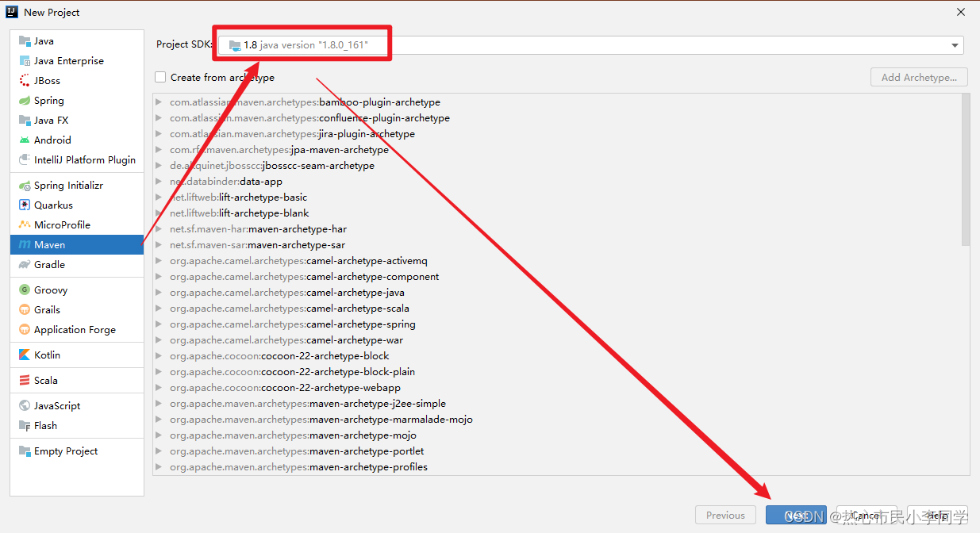Click camel-archetype-scala row
980x533 pixels.
(557, 309)
